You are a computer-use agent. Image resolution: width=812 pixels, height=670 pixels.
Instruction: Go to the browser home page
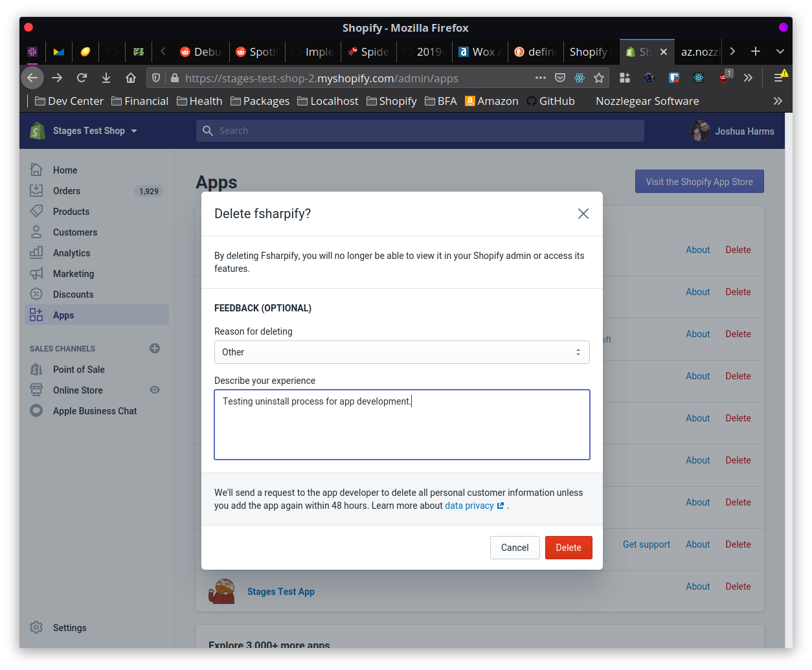click(131, 78)
